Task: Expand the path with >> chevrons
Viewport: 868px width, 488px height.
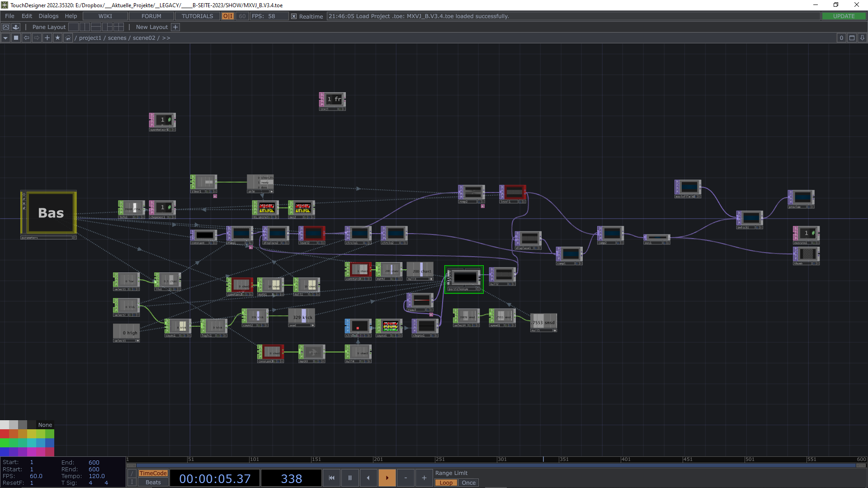Action: coord(166,38)
